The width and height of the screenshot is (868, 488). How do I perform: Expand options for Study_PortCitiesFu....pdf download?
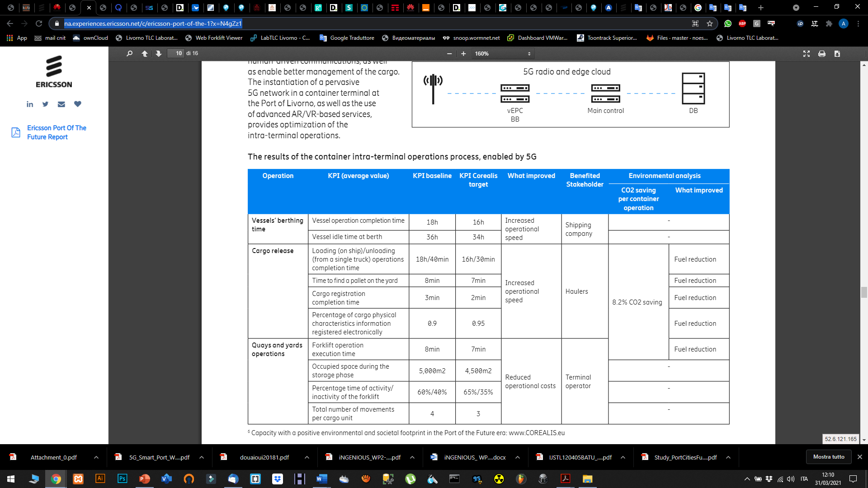(x=728, y=457)
